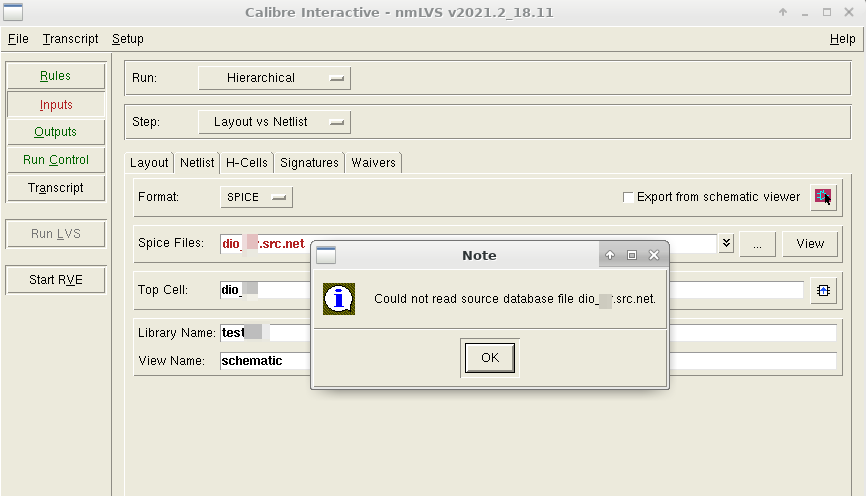
Task: Open the File menu
Action: coord(18,39)
